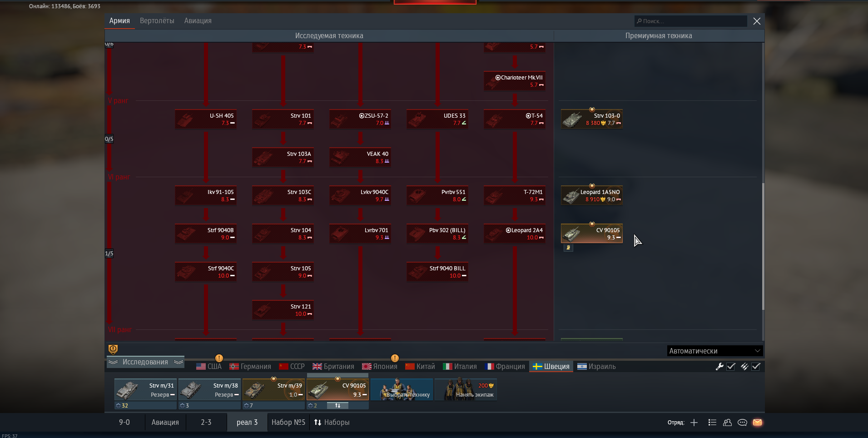
Task: Select the Leopard 2A4 card
Action: point(515,234)
